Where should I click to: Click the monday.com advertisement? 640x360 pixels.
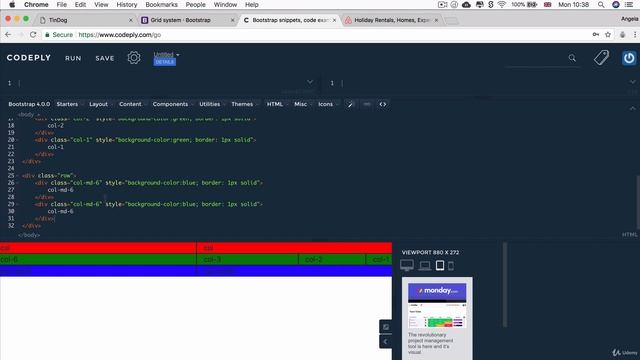(437, 318)
